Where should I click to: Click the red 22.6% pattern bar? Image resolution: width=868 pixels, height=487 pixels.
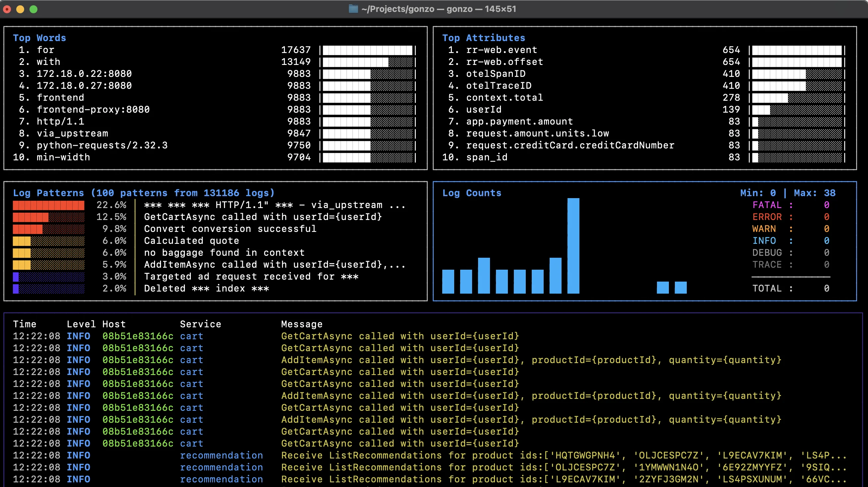pos(48,205)
